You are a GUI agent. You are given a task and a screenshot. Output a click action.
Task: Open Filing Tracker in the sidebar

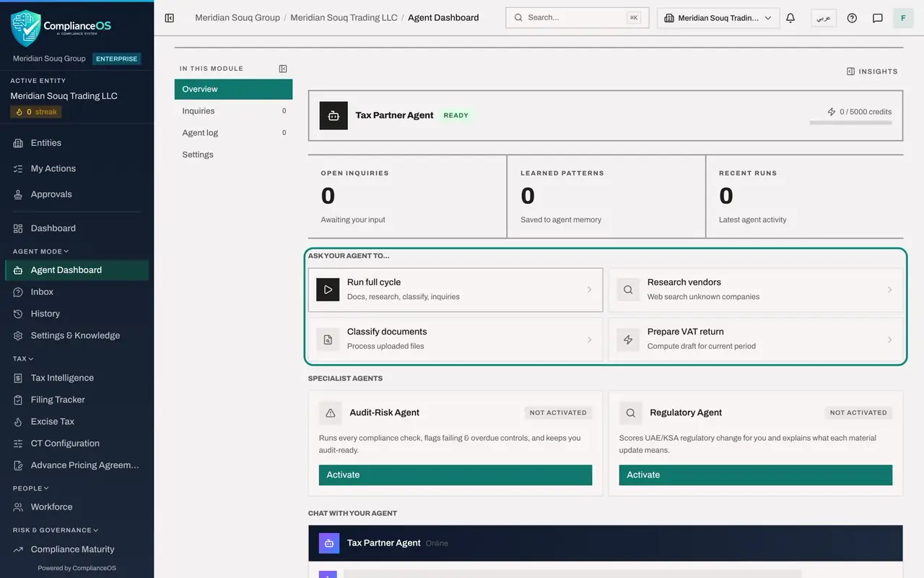pyautogui.click(x=77, y=400)
